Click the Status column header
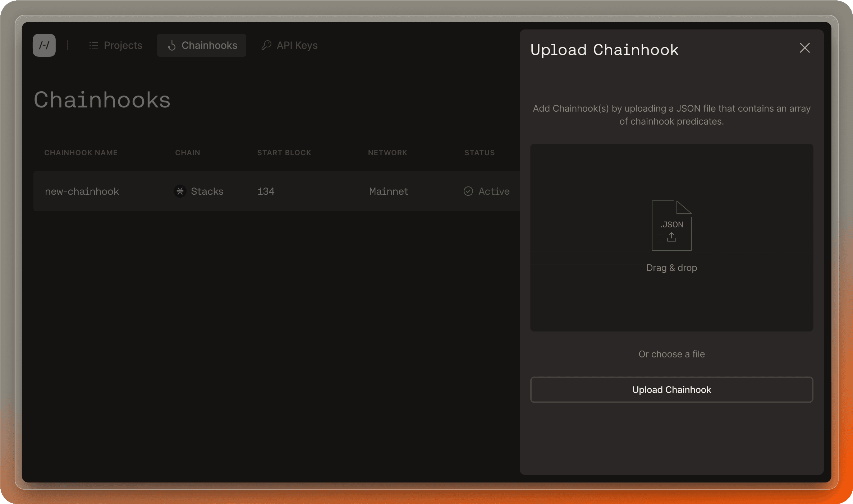Screen dimensions: 853x504 pyautogui.click(x=480, y=153)
